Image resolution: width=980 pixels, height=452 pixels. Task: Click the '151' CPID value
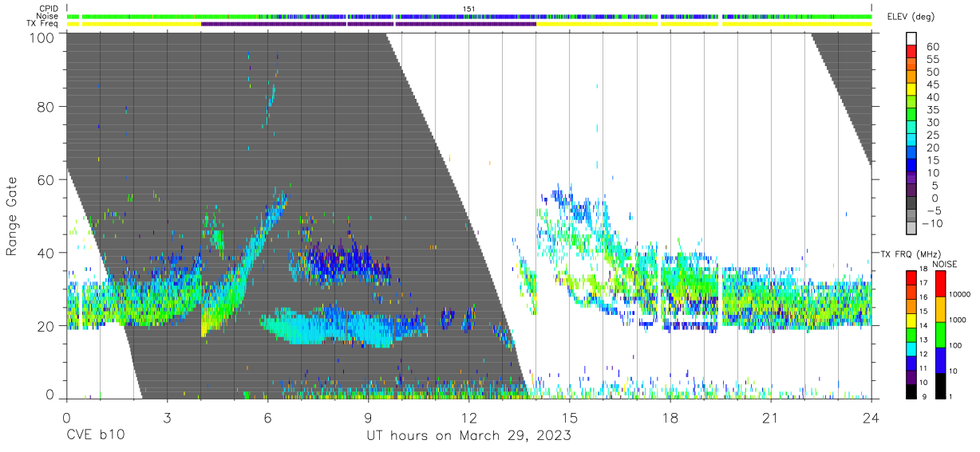(468, 9)
